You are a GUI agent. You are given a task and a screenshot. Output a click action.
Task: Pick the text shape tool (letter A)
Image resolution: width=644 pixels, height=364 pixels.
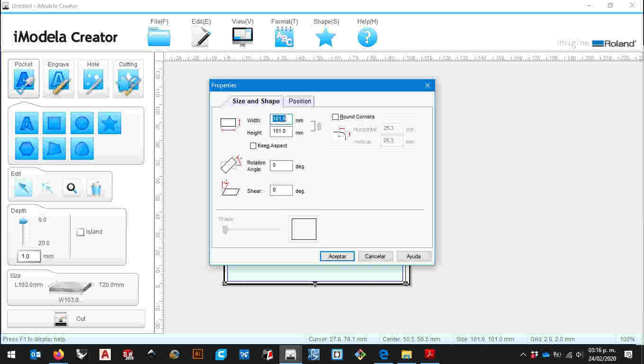(x=27, y=123)
